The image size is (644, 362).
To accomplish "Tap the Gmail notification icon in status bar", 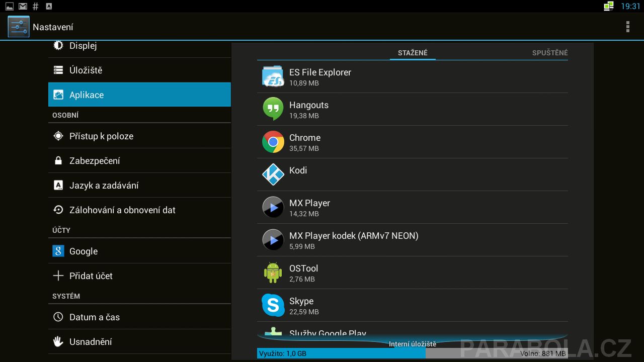I will (23, 6).
